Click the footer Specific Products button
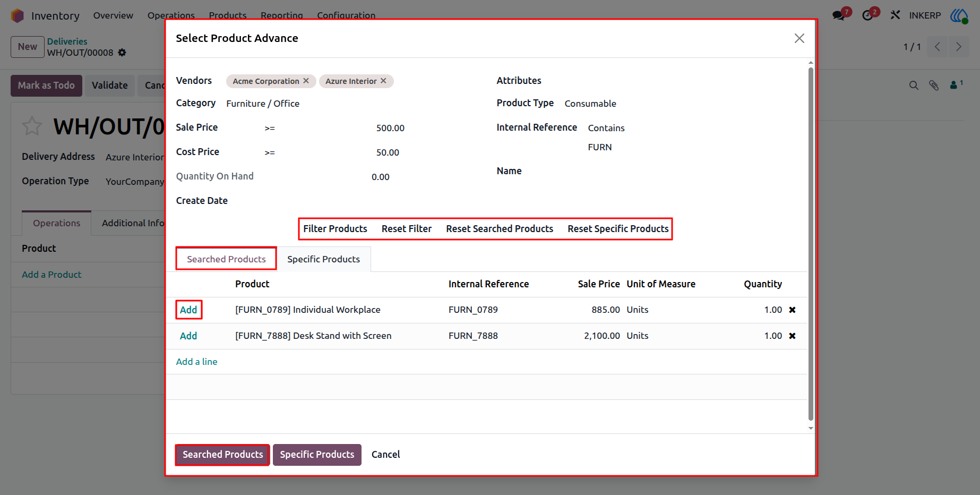980x495 pixels. tap(317, 455)
